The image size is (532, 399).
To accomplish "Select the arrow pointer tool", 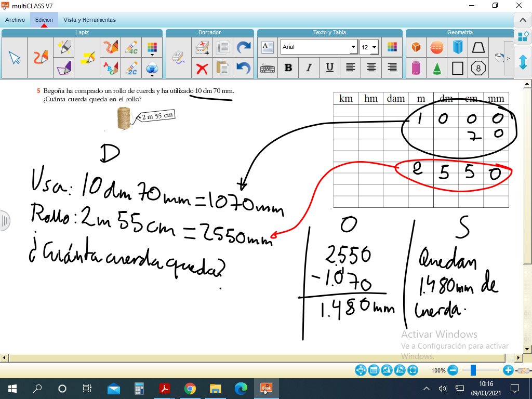I will click(15, 57).
